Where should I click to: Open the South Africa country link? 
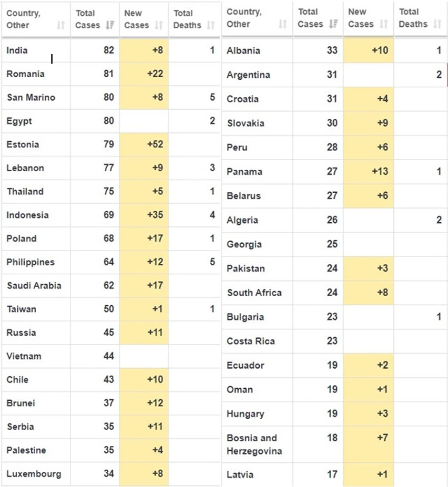(x=254, y=292)
